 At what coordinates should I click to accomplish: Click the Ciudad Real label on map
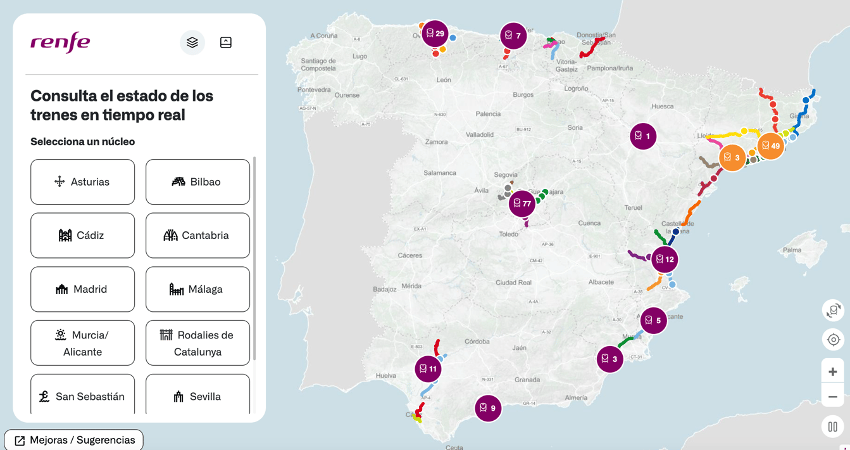coord(513,282)
